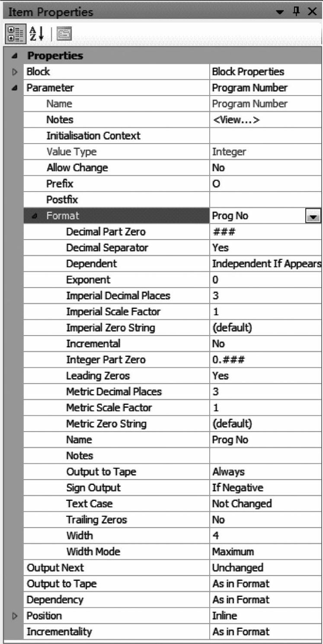Select the Allow Change 'No' value
Screen dimensions: 323x644
point(219,168)
